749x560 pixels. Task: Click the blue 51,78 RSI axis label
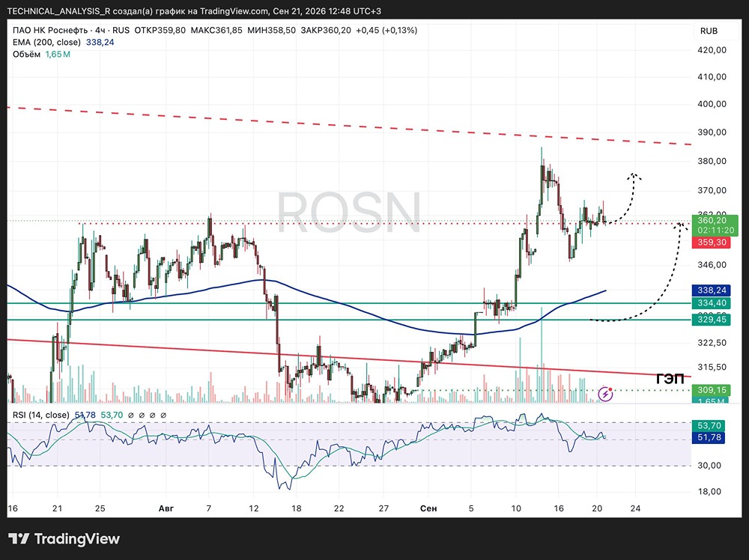click(x=709, y=437)
